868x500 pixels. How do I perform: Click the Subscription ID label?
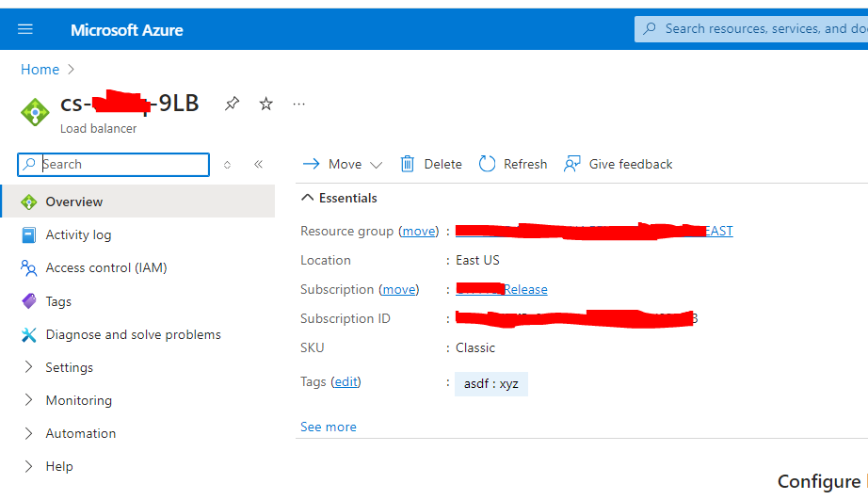tap(346, 319)
